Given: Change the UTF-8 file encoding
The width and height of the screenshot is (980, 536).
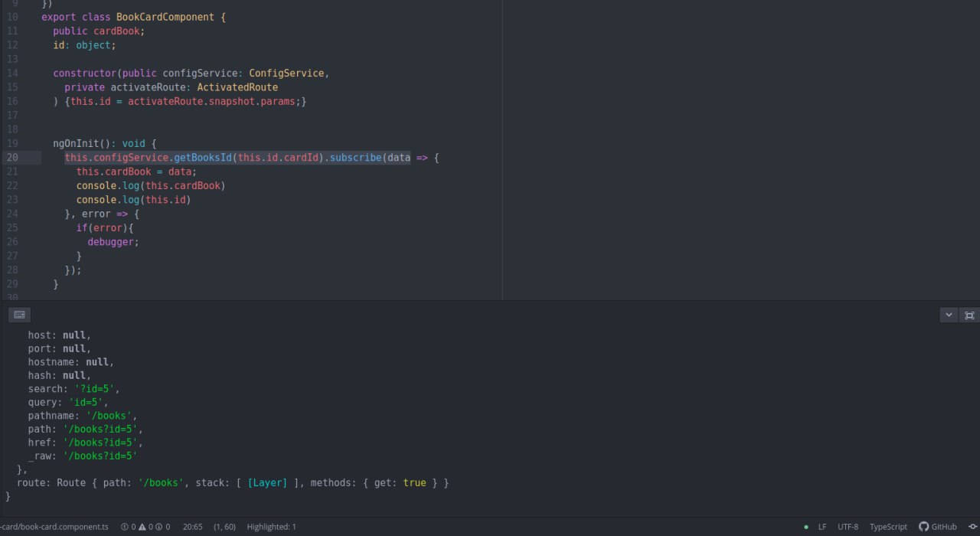Looking at the screenshot, I should click(x=848, y=527).
